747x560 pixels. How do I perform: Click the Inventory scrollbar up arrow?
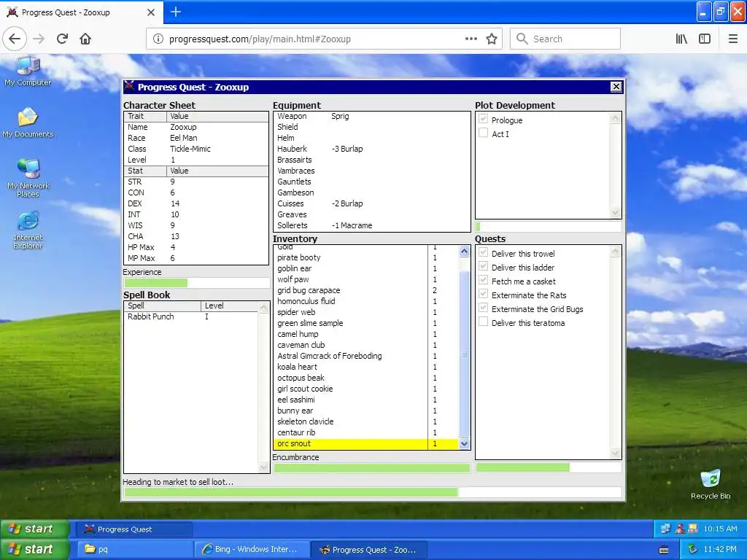(x=464, y=251)
